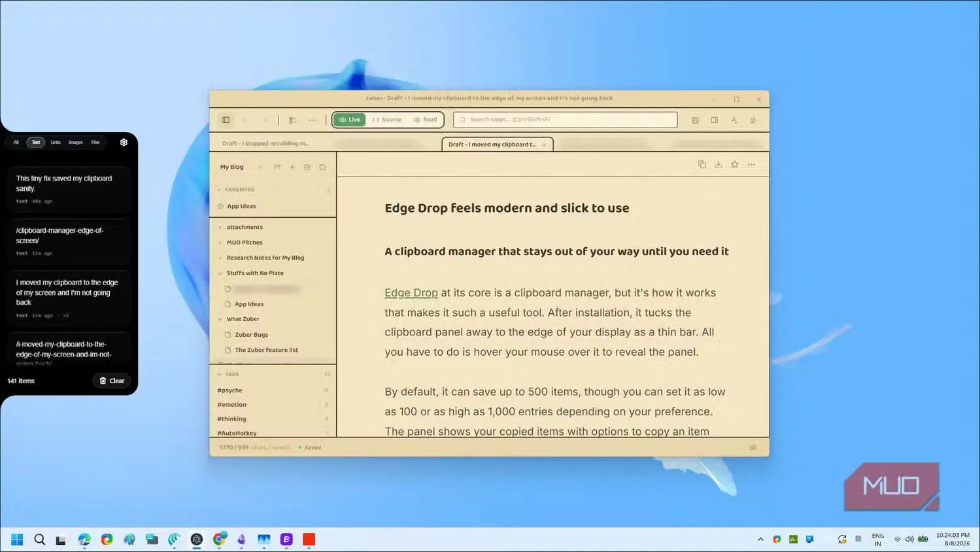Select the #thinking tag
Image resolution: width=980 pixels, height=552 pixels.
231,419
